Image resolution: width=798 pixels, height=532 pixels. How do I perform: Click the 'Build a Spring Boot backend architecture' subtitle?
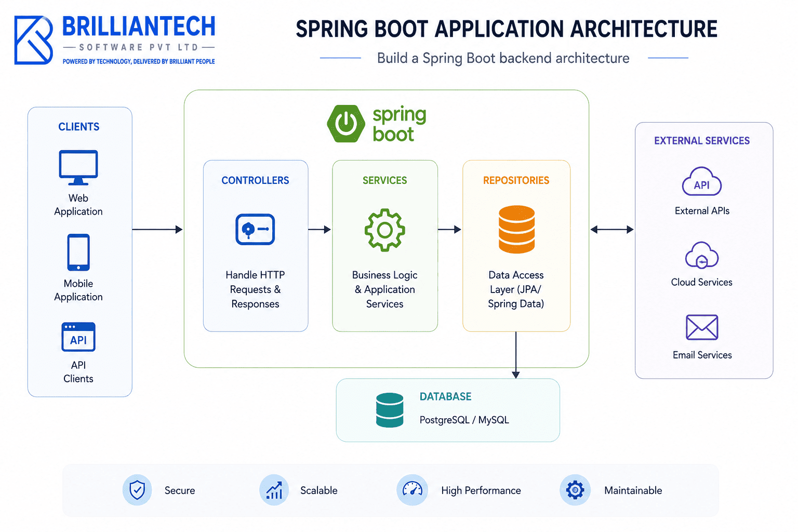[503, 58]
